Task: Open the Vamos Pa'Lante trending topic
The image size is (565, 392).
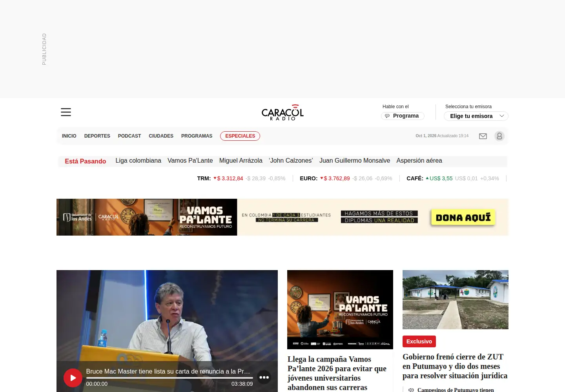Action: [x=190, y=161]
